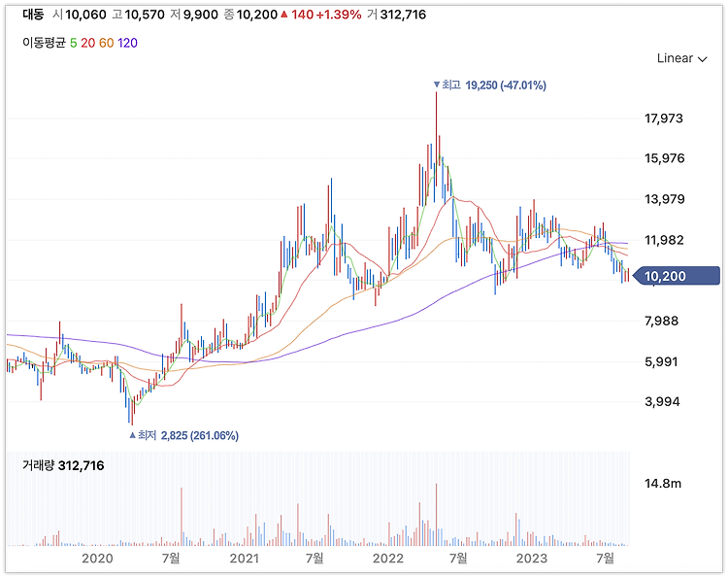This screenshot has height=578, width=728.
Task: Click the 13,979 price axis label
Action: (x=664, y=199)
